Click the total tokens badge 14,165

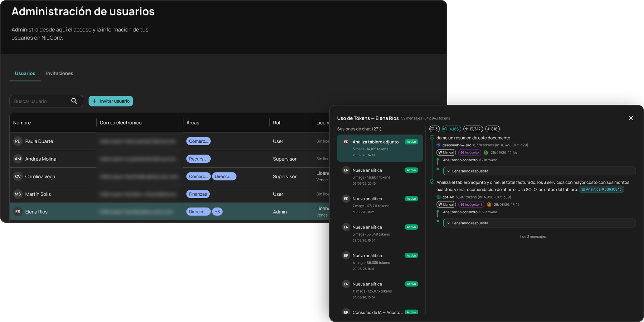click(452, 129)
